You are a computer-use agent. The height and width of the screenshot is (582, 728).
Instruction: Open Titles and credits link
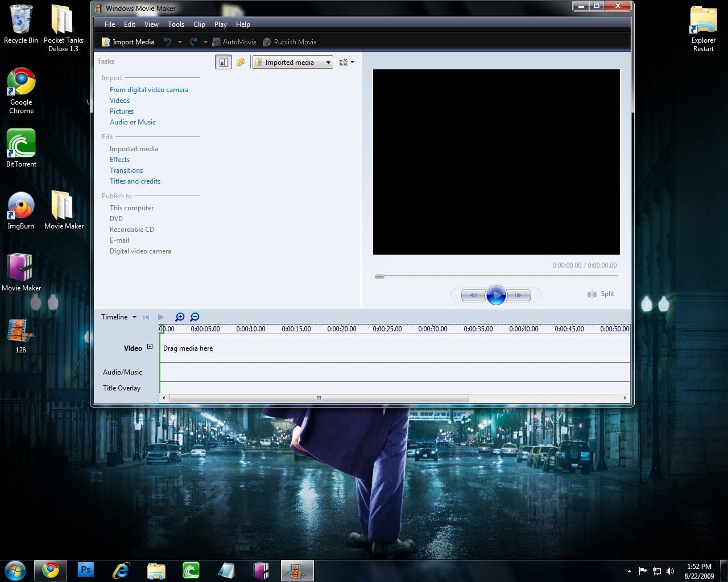click(135, 181)
